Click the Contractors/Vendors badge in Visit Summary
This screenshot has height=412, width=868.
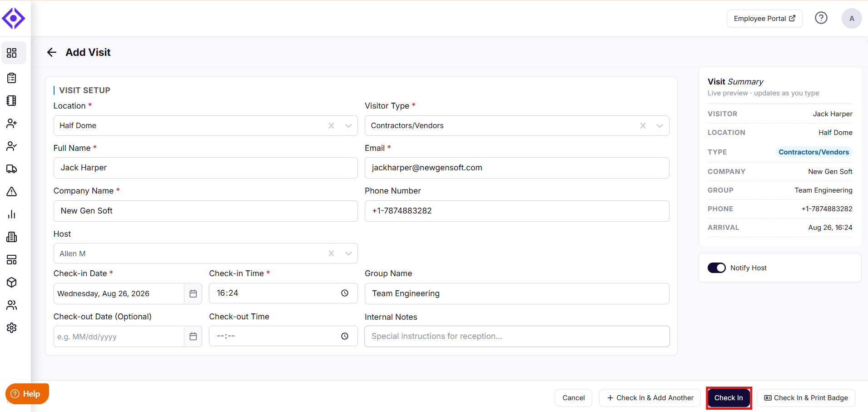(x=813, y=152)
